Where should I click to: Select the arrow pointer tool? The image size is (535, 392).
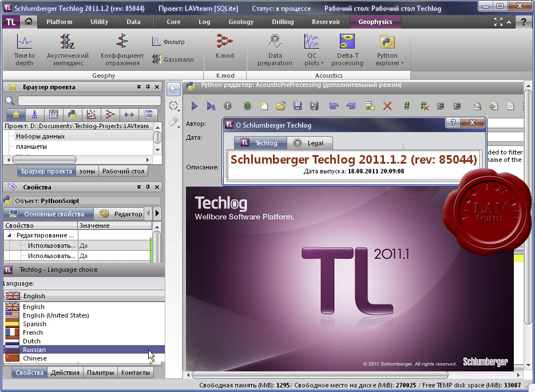[x=173, y=89]
